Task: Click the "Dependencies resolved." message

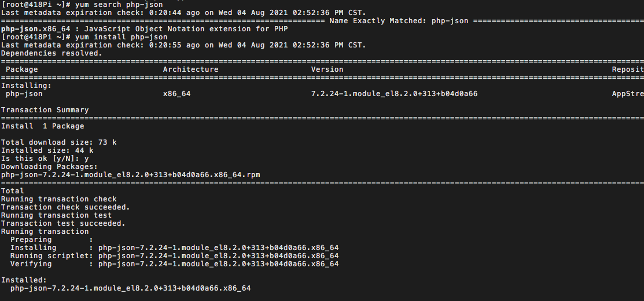Action: pyautogui.click(x=51, y=53)
